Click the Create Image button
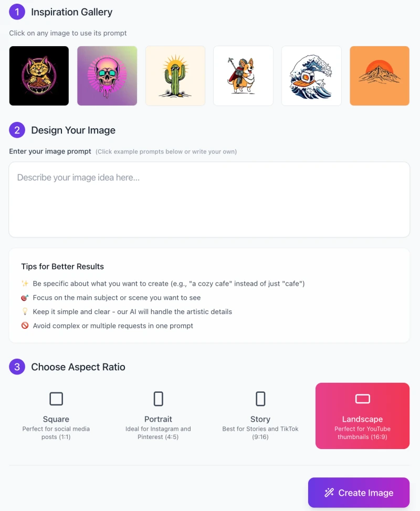 pyautogui.click(x=359, y=493)
